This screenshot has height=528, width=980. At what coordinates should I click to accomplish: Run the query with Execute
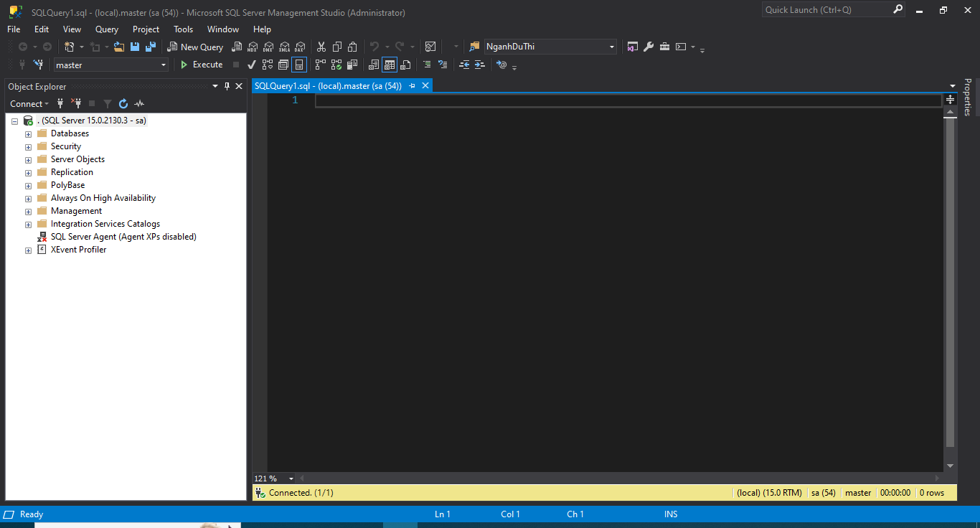click(x=201, y=65)
